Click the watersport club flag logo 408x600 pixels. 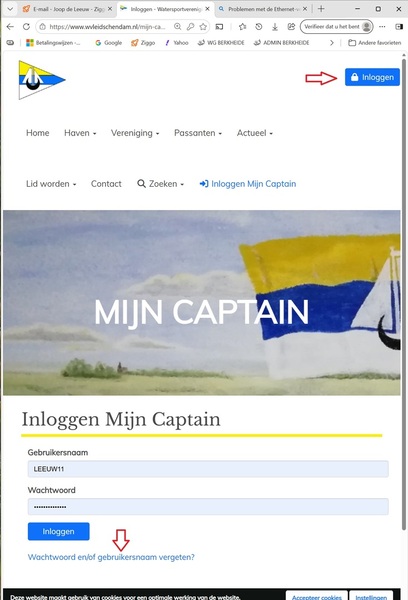(x=41, y=80)
